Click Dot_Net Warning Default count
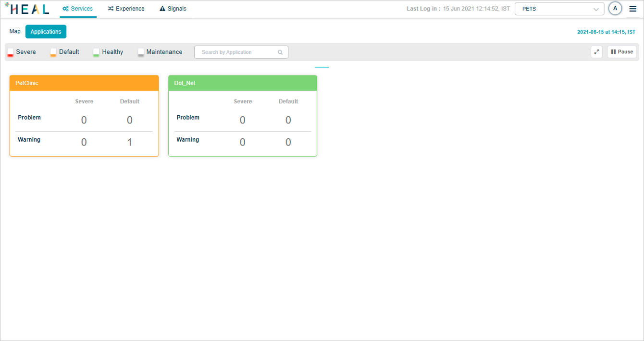This screenshot has width=644, height=341. pos(288,142)
